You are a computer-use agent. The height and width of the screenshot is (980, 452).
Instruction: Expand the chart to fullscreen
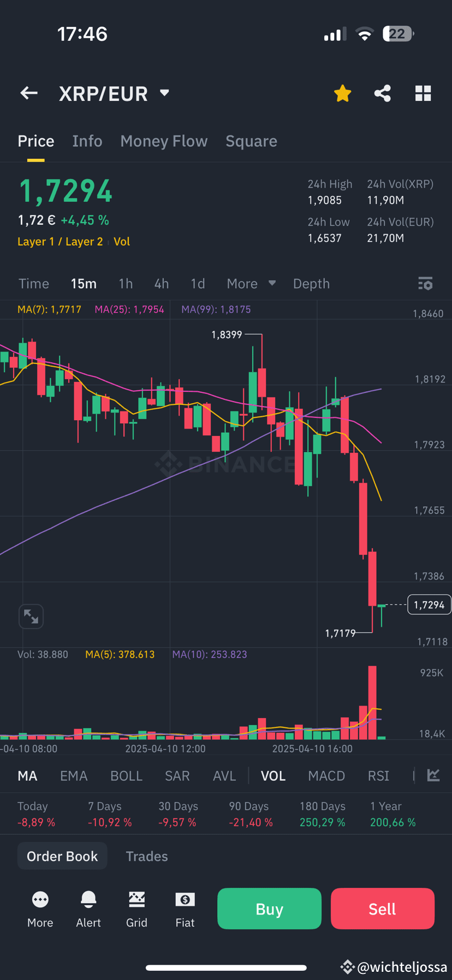(x=31, y=616)
